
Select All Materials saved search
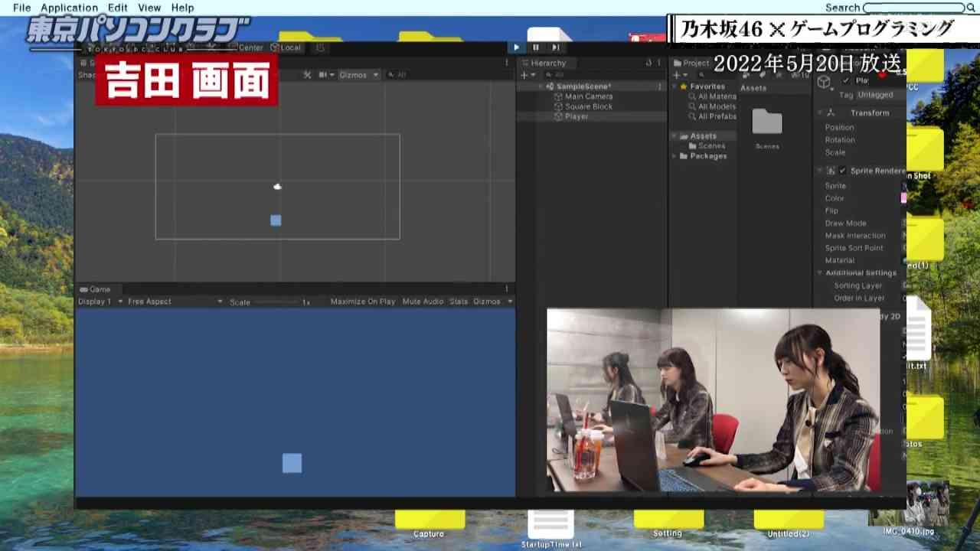click(x=712, y=96)
